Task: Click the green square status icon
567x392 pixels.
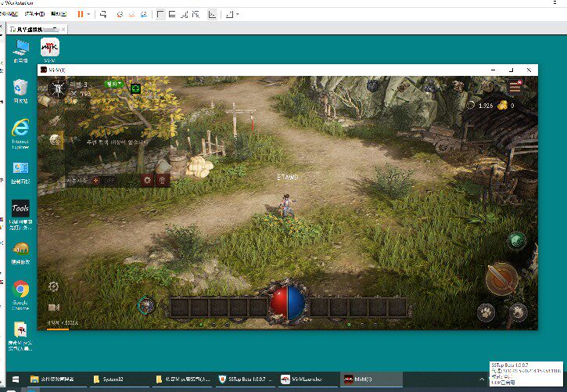Action: pyautogui.click(x=135, y=88)
